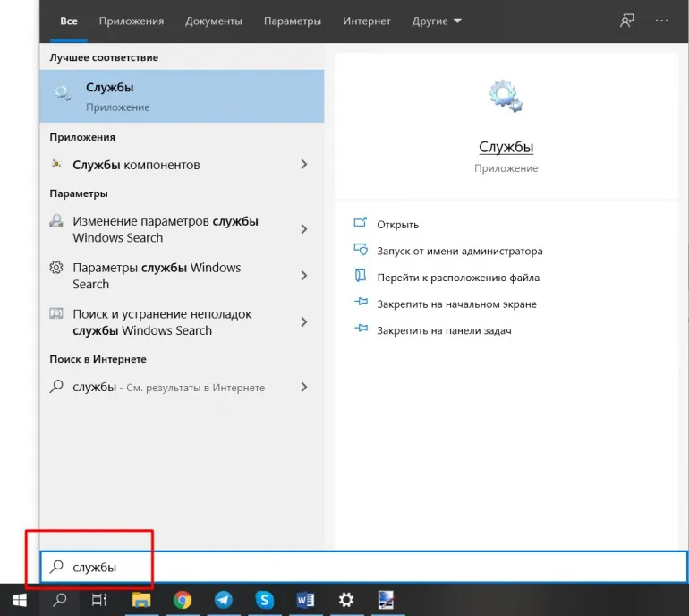This screenshot has height=616, width=689.
Task: Switch to the Приложения tab
Action: pyautogui.click(x=132, y=20)
